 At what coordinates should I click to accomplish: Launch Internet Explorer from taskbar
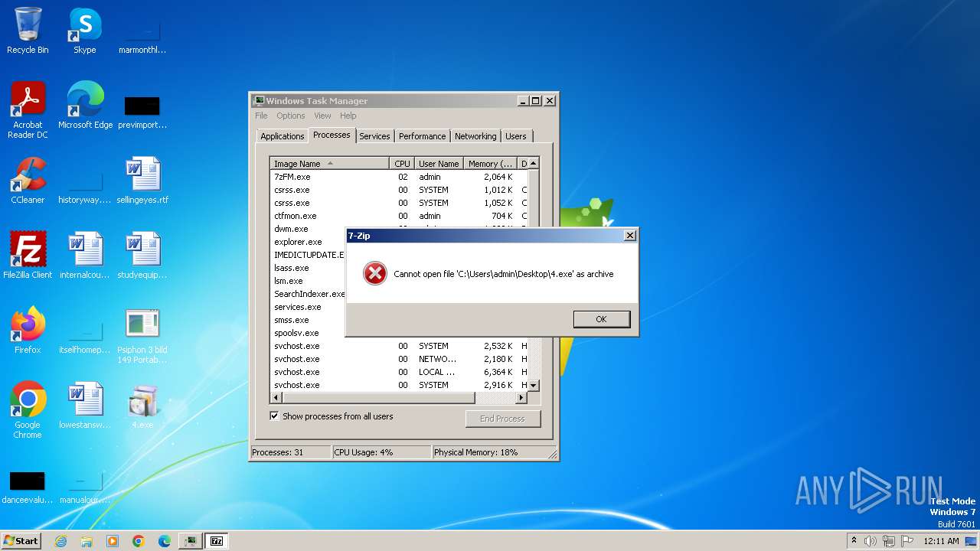(x=61, y=541)
